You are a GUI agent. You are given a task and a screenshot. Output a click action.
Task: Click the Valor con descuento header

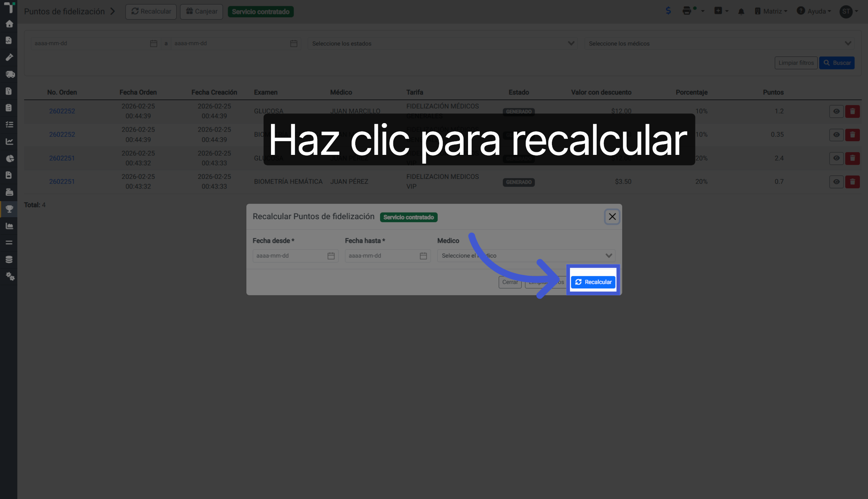pos(601,92)
